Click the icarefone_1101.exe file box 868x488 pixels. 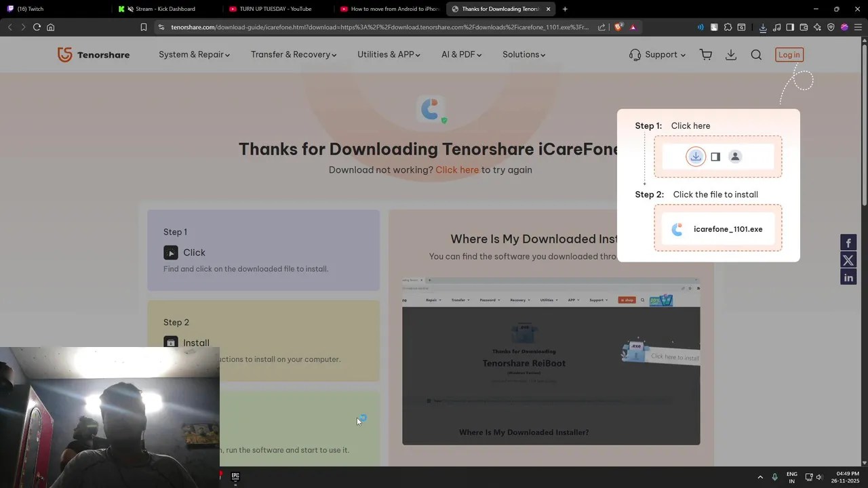coord(718,229)
